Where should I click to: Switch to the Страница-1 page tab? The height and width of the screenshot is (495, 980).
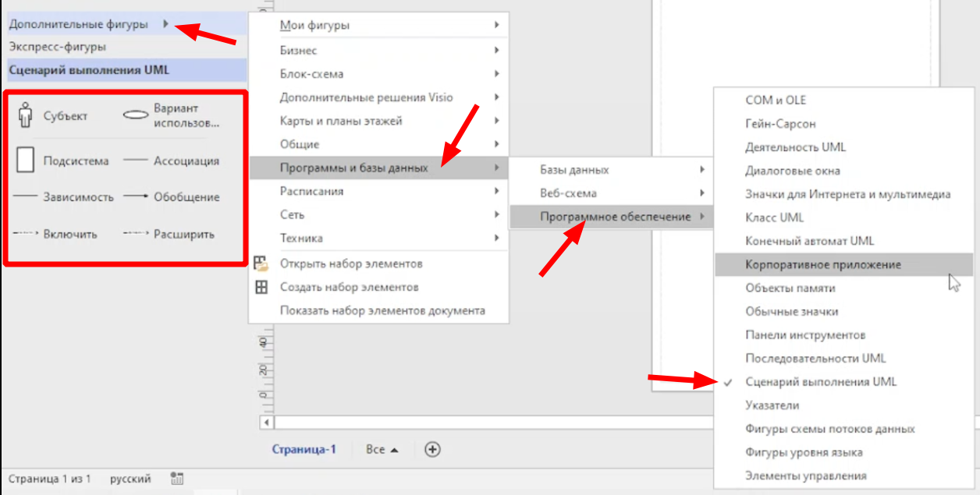coord(304,450)
